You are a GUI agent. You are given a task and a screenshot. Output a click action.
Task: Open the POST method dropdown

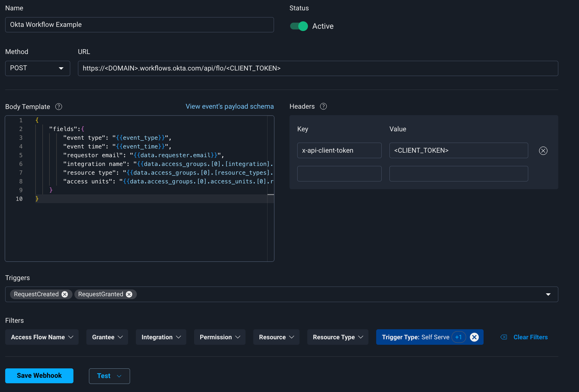(x=38, y=68)
